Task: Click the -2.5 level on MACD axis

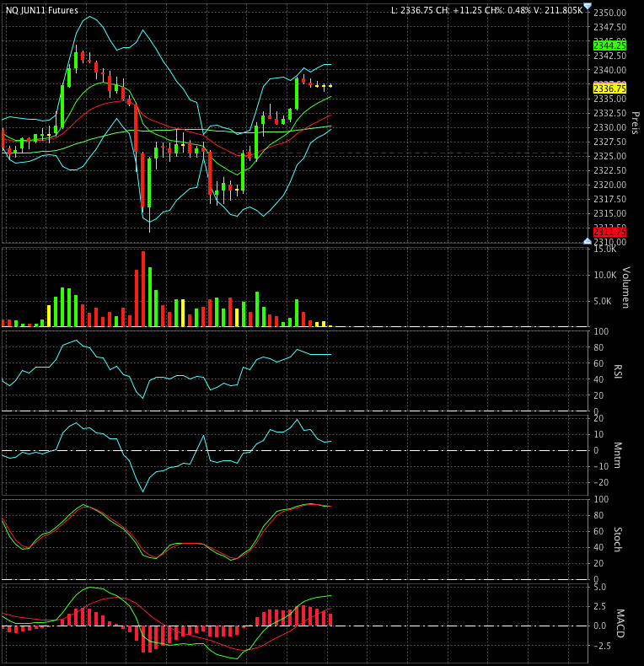Action: 602,646
